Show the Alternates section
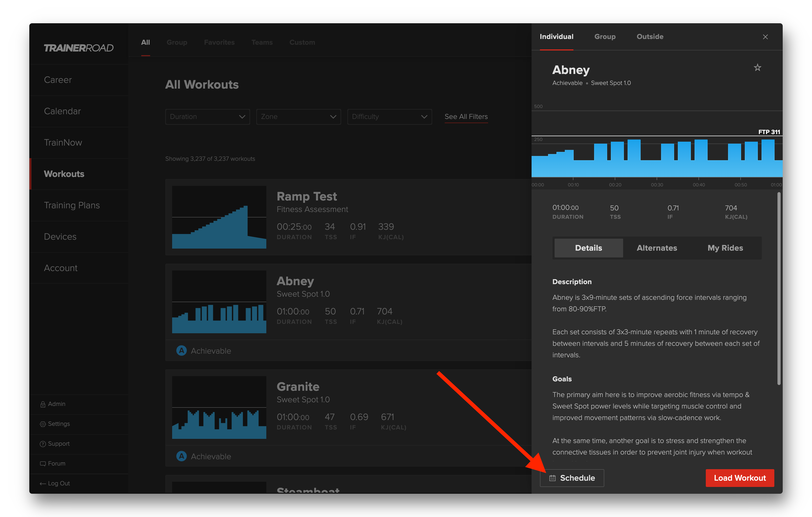 click(x=657, y=248)
